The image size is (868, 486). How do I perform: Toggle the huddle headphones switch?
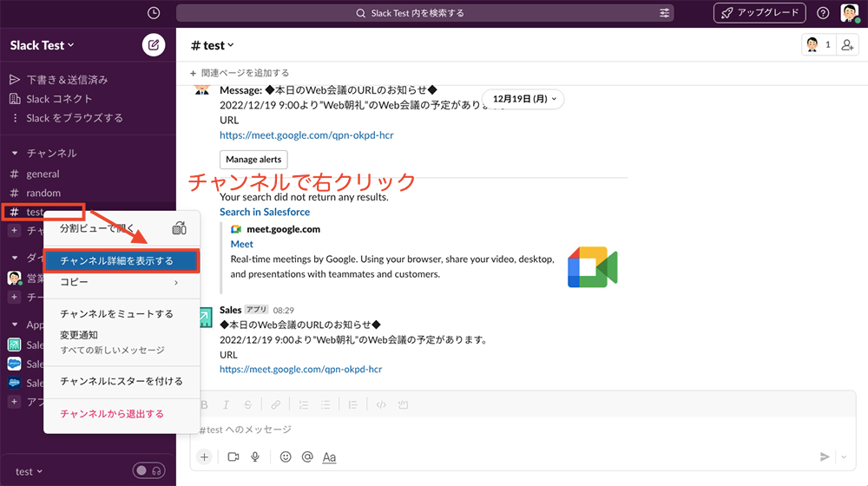click(149, 470)
